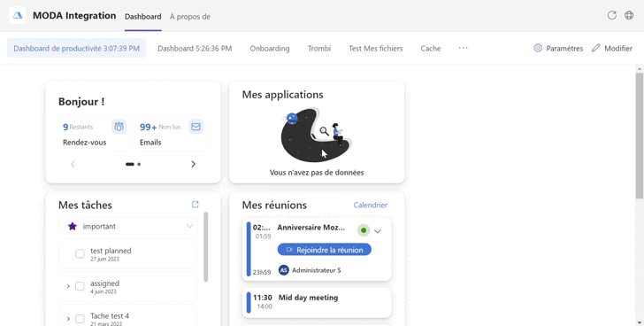Open the Emails envelope icon
The width and height of the screenshot is (644, 326).
195,127
